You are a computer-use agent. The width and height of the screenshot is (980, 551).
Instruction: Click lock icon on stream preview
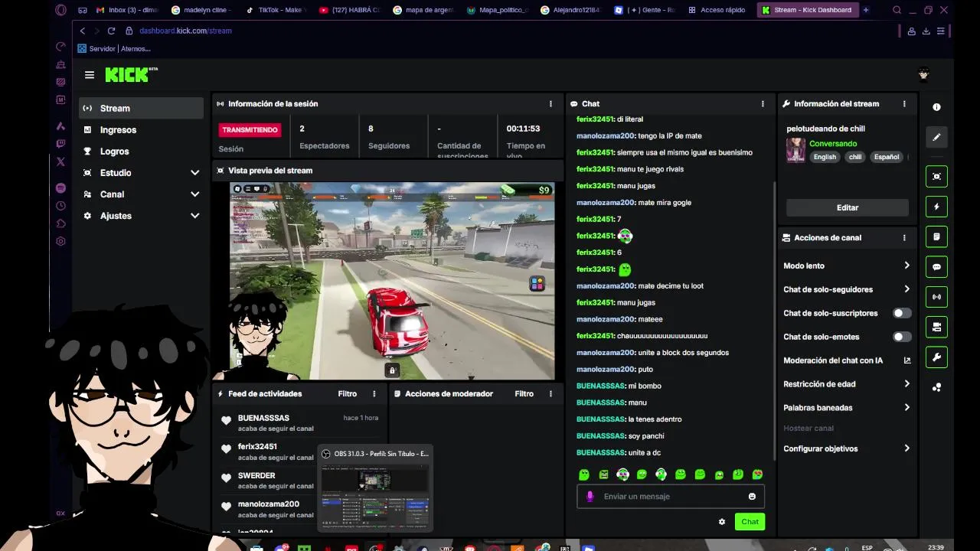pyautogui.click(x=392, y=370)
